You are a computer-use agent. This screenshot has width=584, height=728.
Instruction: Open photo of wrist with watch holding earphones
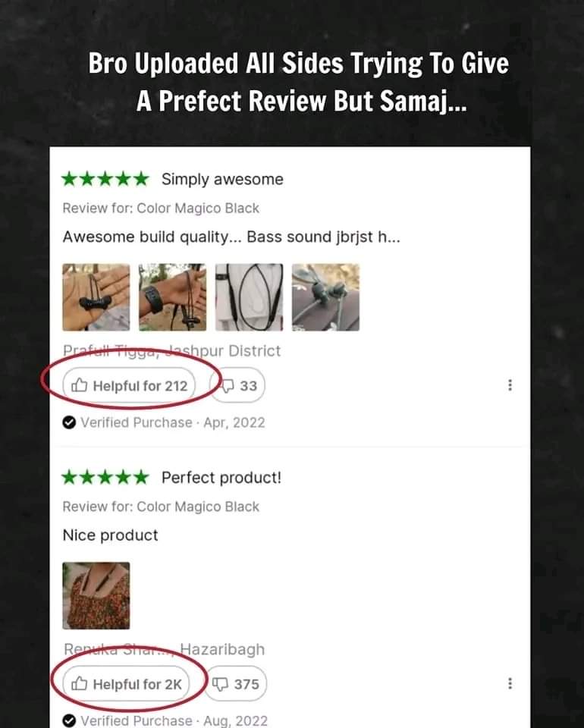[x=173, y=297]
